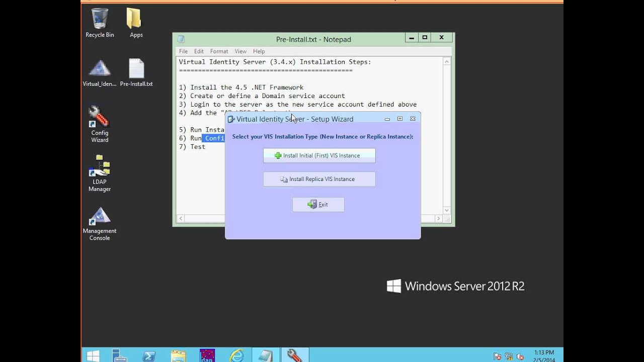Open the LDAP Manager desktop shortcut
Viewport: 644px width, 362px height.
pos(100,173)
